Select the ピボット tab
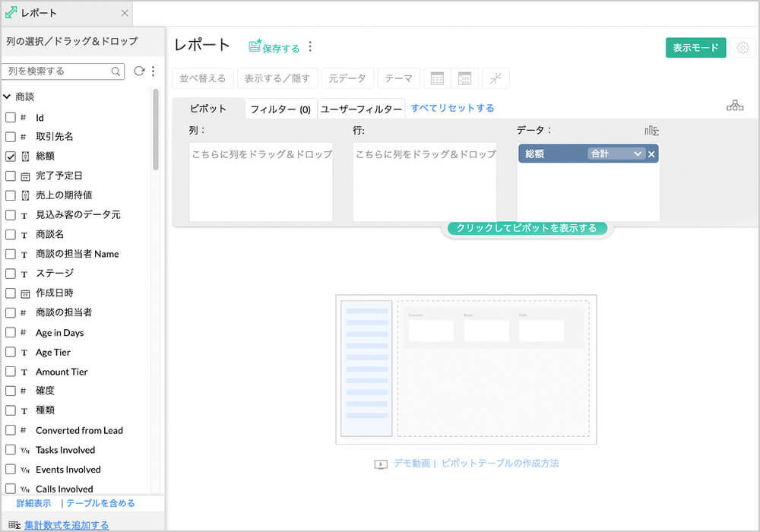Screen dimensions: 760x532 [x=208, y=109]
